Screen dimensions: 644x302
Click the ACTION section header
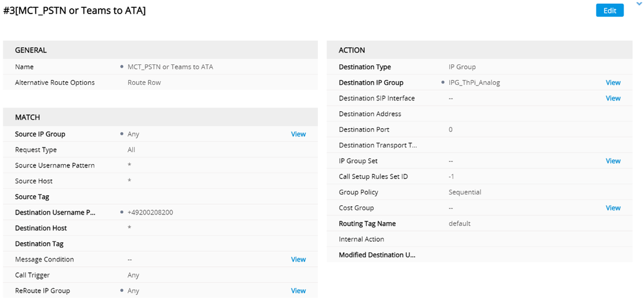pos(352,50)
